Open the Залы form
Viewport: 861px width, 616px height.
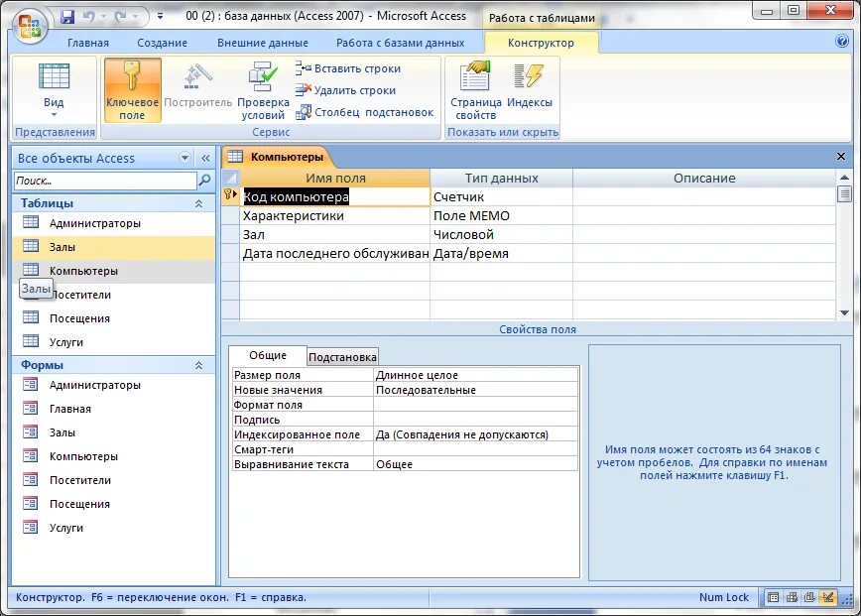pos(113,432)
